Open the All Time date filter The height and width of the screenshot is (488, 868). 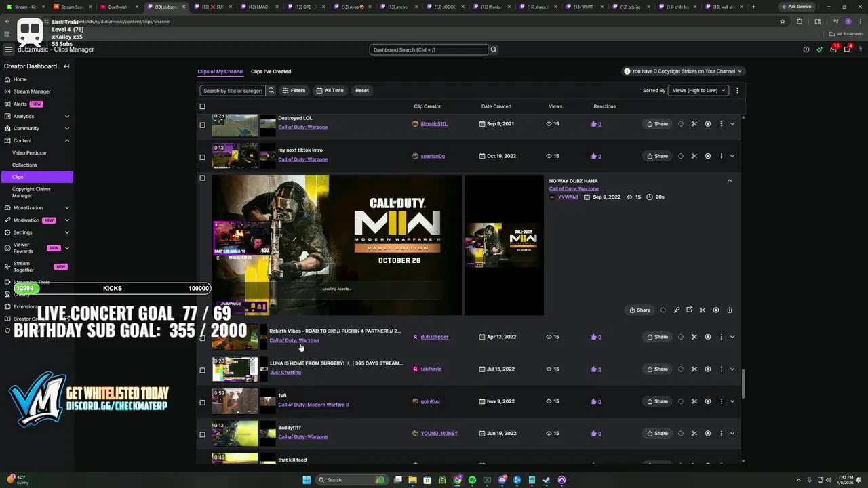point(330,90)
